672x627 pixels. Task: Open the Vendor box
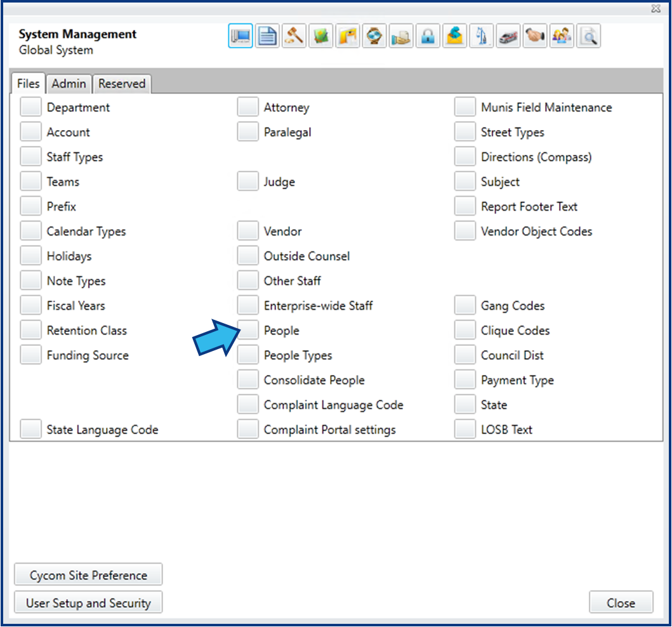point(247,231)
